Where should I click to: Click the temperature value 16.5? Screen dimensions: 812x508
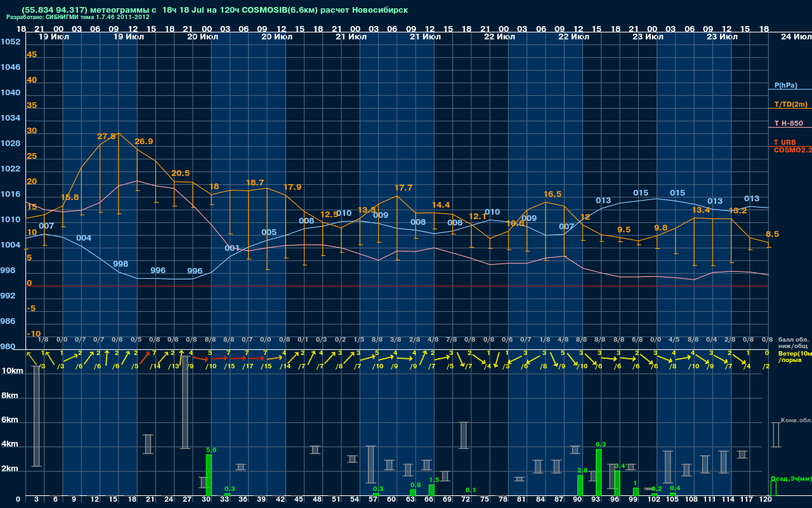click(x=553, y=194)
